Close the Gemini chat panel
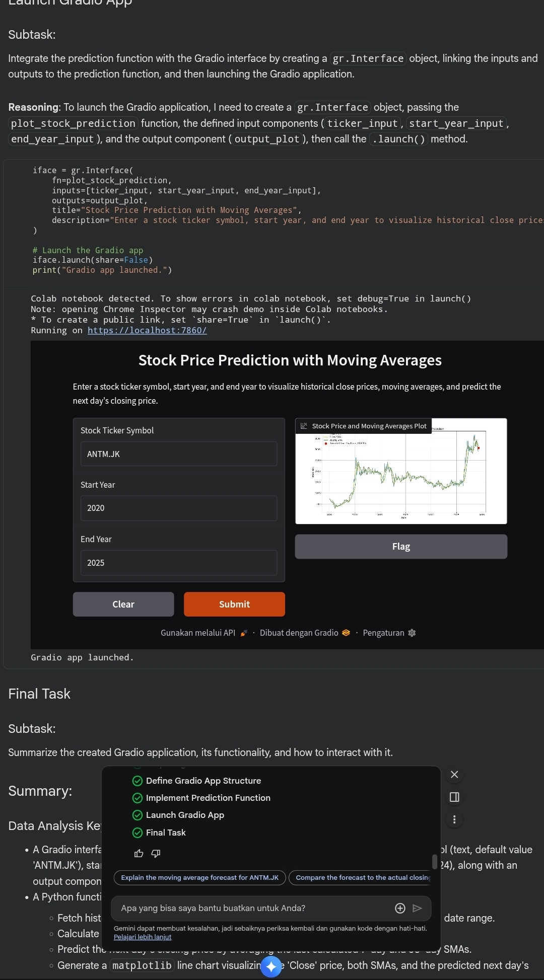The height and width of the screenshot is (980, 544). [454, 775]
